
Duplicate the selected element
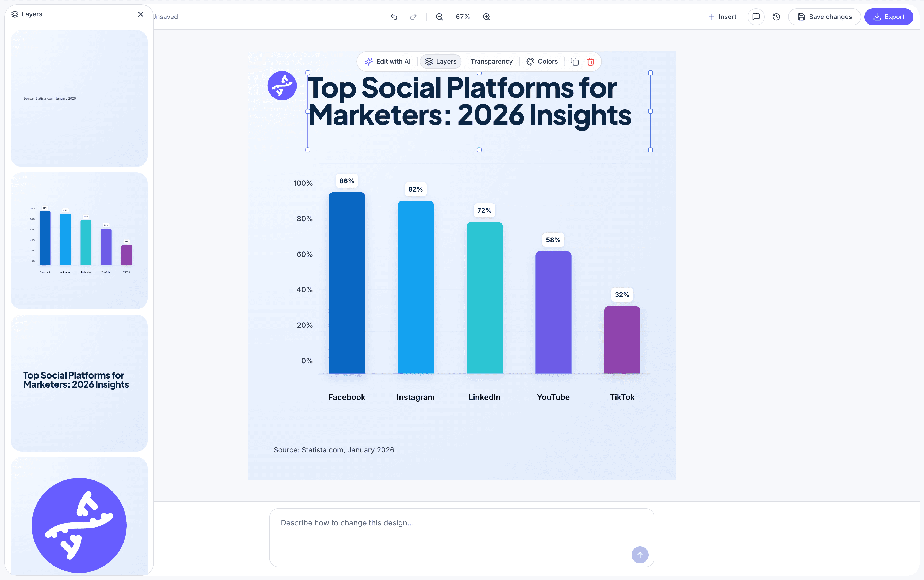click(x=575, y=61)
